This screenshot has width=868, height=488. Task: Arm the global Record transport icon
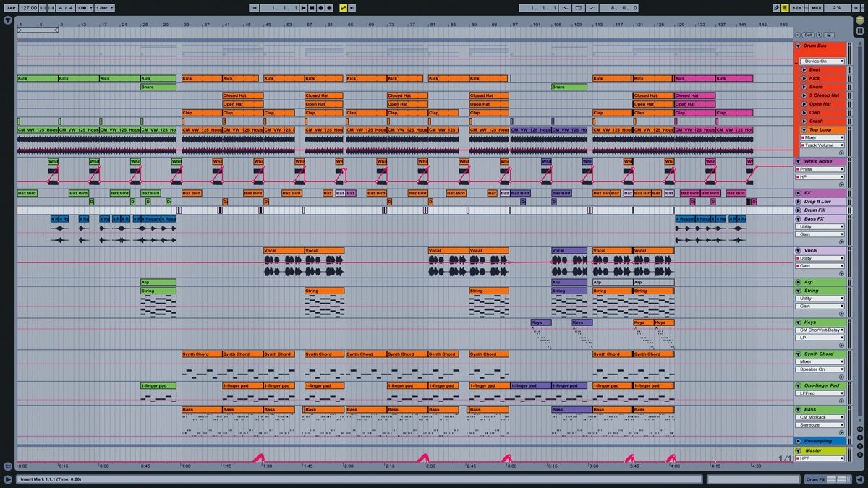[x=320, y=7]
